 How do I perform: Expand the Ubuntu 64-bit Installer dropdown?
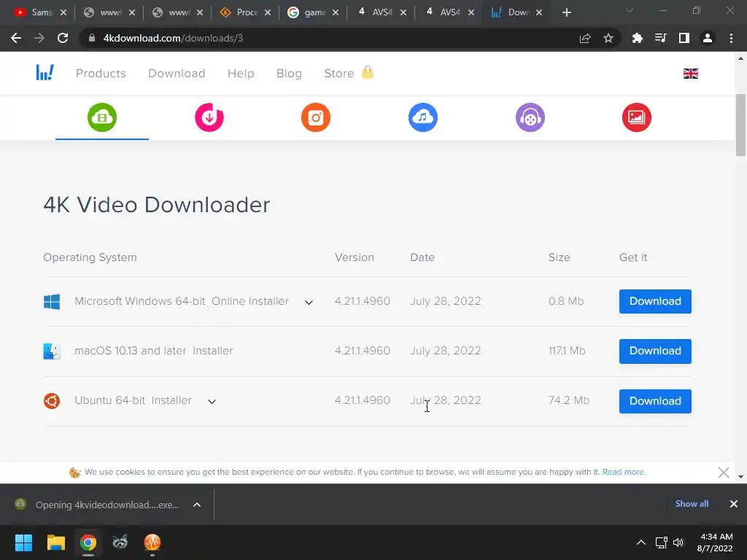(212, 402)
